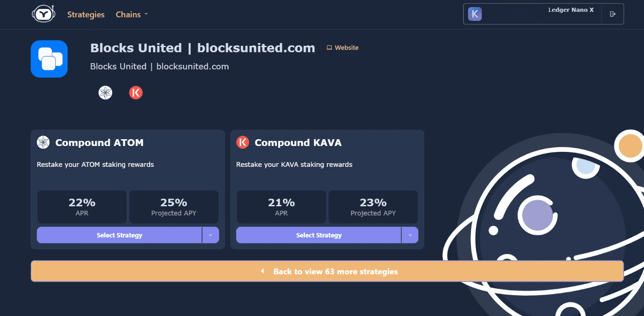644x316 pixels.
Task: Click the KAVA icon in the Compound KAVA card
Action: 242,142
